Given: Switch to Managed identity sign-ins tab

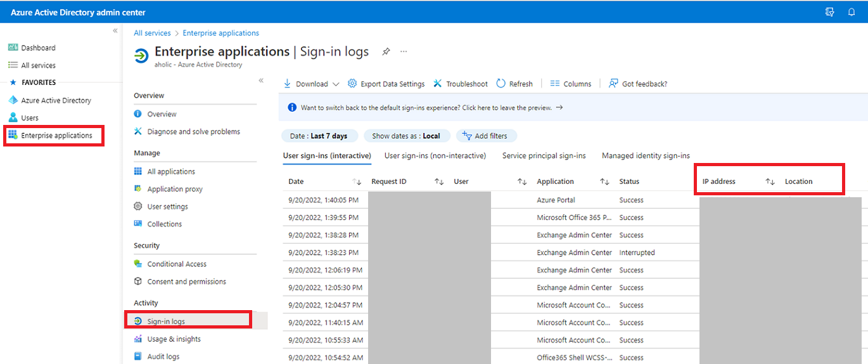Looking at the screenshot, I should click(x=646, y=155).
